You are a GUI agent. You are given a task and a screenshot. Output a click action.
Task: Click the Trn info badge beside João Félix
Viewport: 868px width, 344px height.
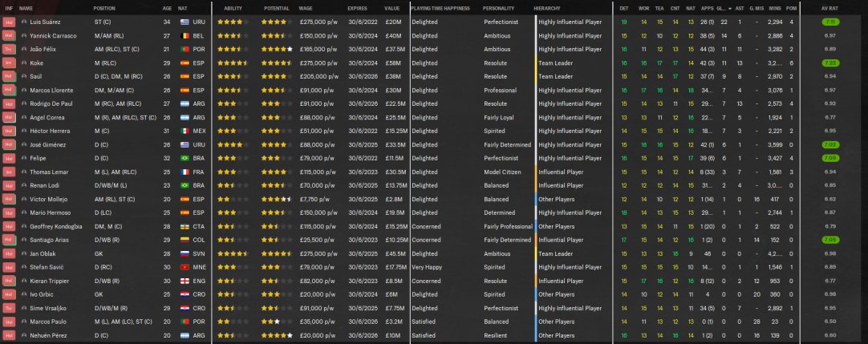[x=9, y=49]
